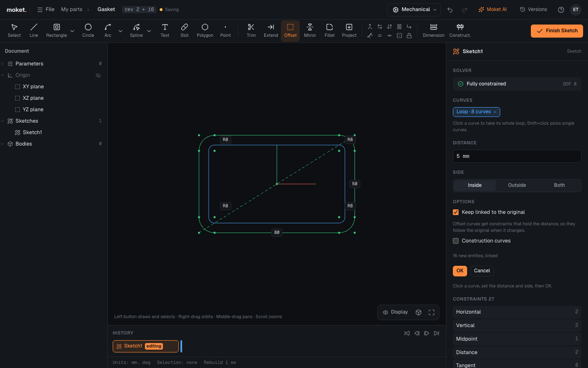Screen dimensions: 588x368
Task: Open the Versions panel
Action: (533, 9)
